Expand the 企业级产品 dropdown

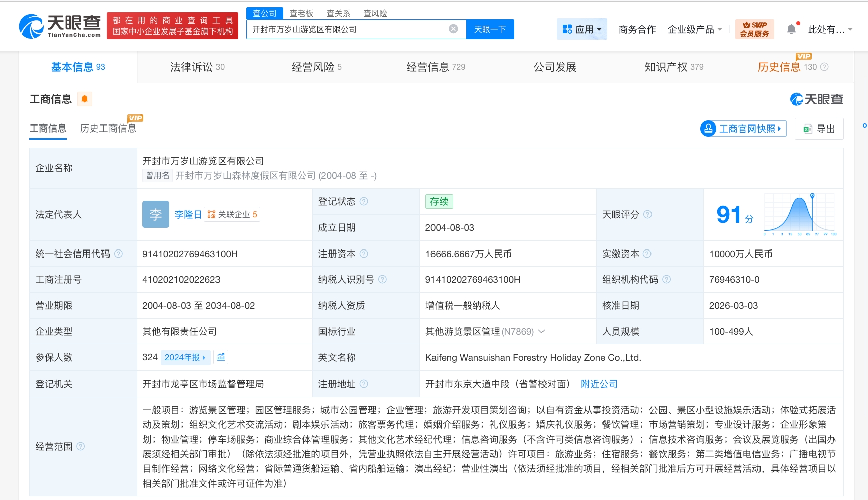pyautogui.click(x=695, y=29)
